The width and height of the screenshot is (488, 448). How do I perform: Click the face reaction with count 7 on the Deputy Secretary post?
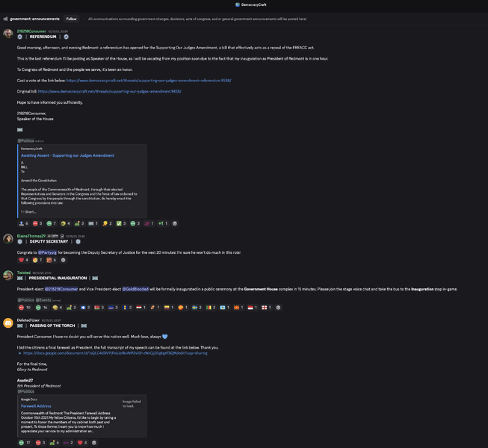(37, 261)
